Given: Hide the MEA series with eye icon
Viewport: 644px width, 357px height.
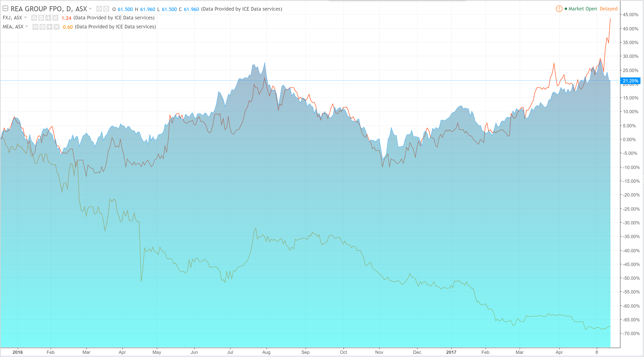Looking at the screenshot, I should (x=35, y=27).
